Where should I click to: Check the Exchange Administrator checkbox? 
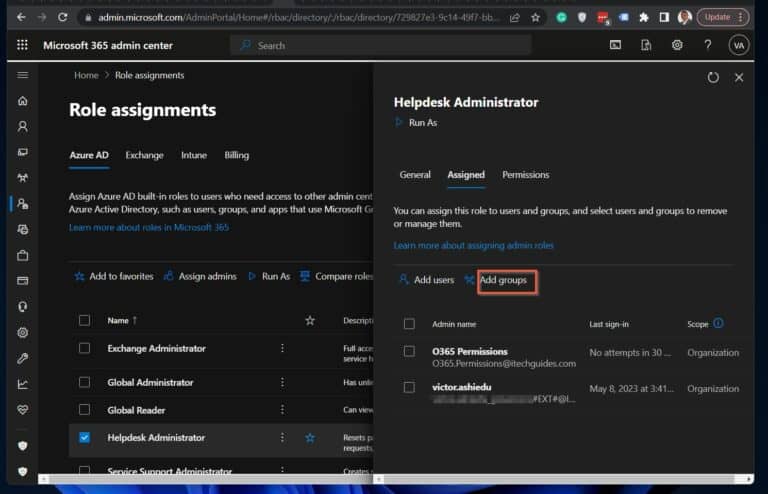[x=84, y=348]
